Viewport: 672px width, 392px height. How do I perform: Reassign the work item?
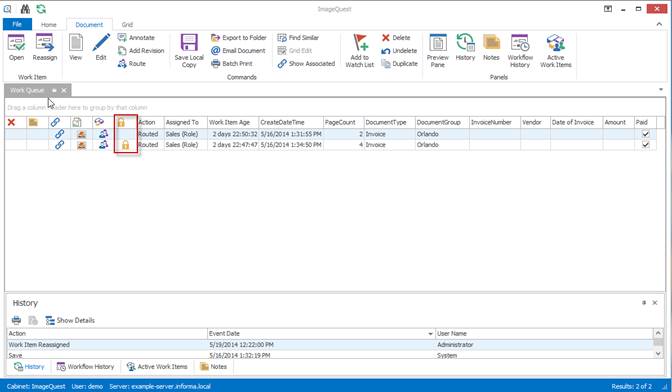[45, 48]
